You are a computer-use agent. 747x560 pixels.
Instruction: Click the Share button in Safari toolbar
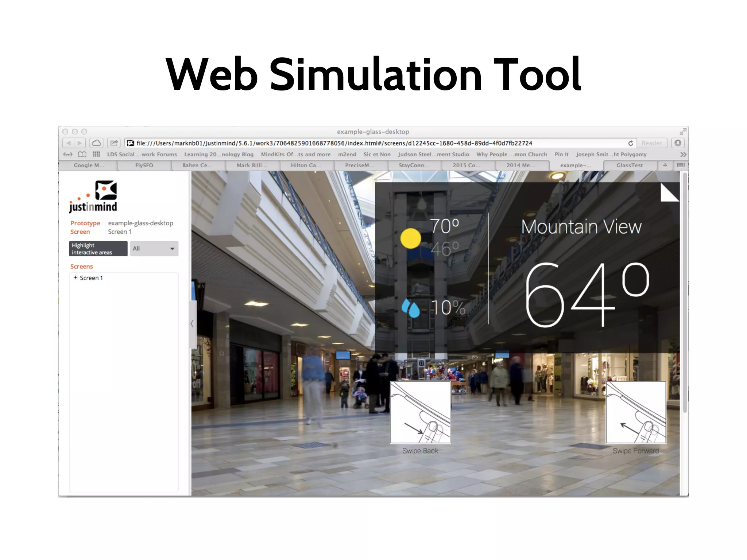tap(114, 143)
